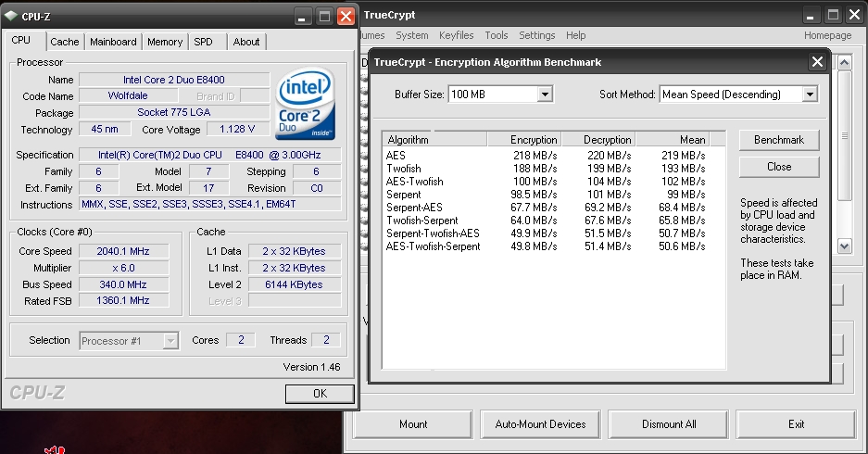Click the Name field Intel Core 2 Duo E8400
868x454 pixels.
[x=174, y=80]
